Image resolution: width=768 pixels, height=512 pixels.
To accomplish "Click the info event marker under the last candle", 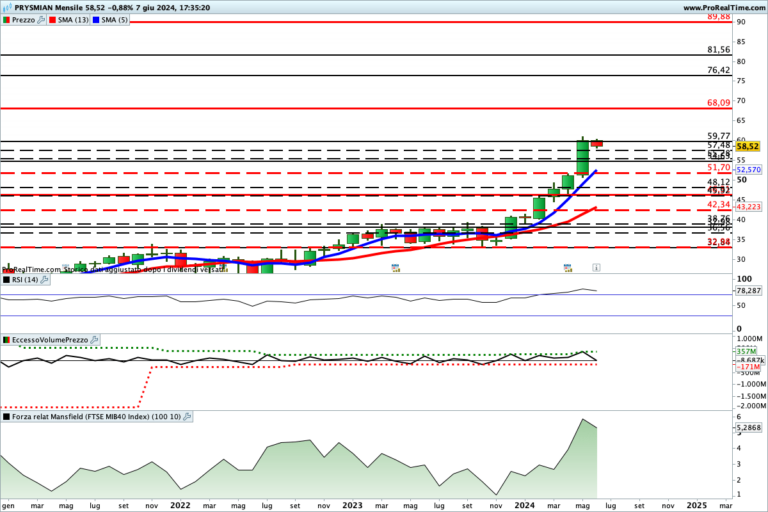I will pyautogui.click(x=596, y=267).
